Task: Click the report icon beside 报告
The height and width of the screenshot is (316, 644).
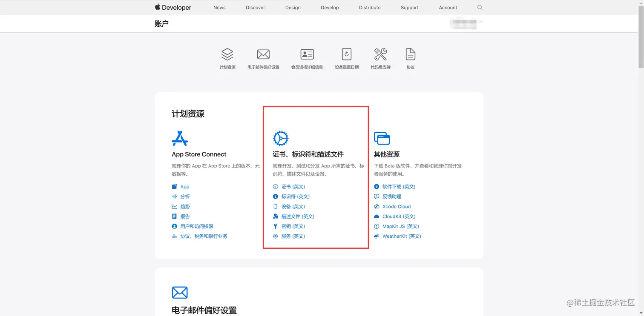Action: click(174, 216)
